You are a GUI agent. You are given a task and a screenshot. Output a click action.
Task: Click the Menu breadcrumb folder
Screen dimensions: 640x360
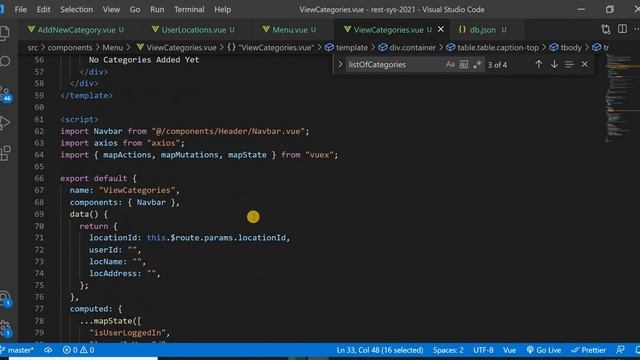pos(113,47)
